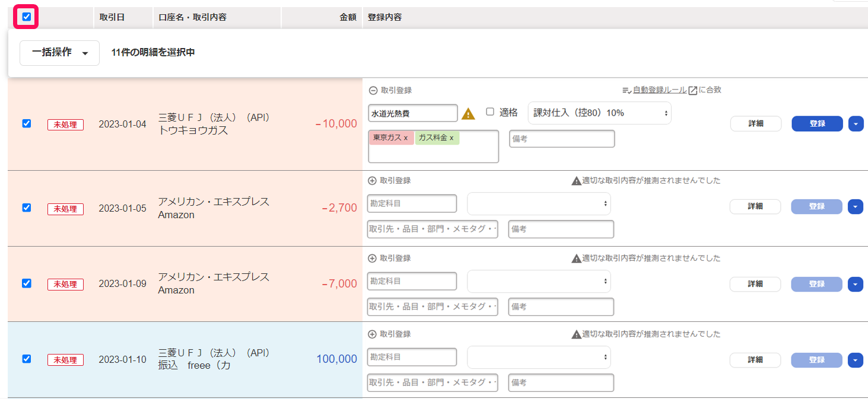Open 詳細 for the 2023-01-10 振込 row
The width and height of the screenshot is (868, 399).
755,360
